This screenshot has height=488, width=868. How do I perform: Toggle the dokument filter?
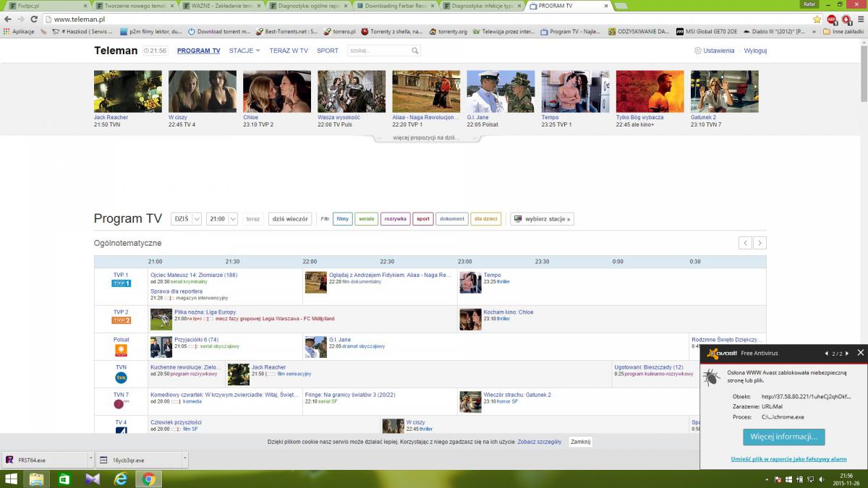tap(451, 218)
